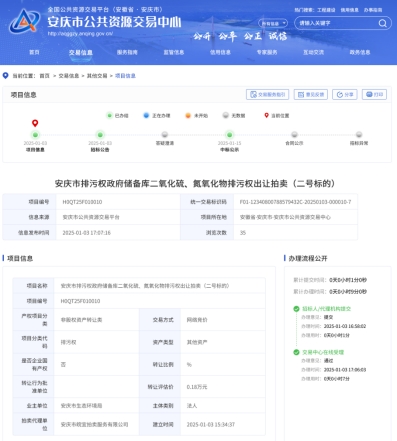The height and width of the screenshot is (441, 397).
Task: Click the 浏览次数 value 35
Action: tap(243, 233)
